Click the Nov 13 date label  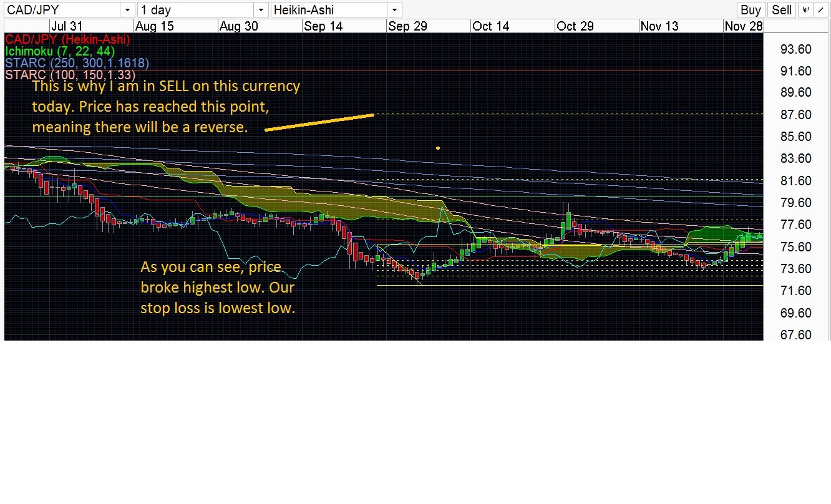[659, 26]
